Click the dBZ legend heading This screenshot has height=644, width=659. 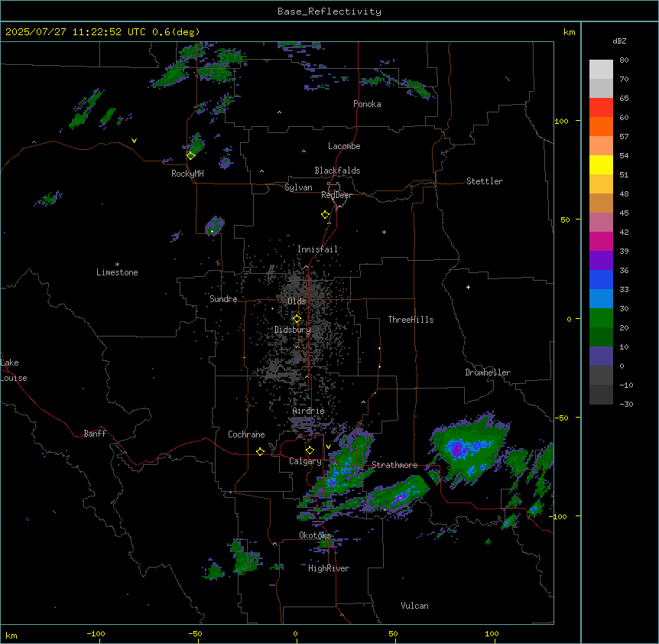[619, 41]
